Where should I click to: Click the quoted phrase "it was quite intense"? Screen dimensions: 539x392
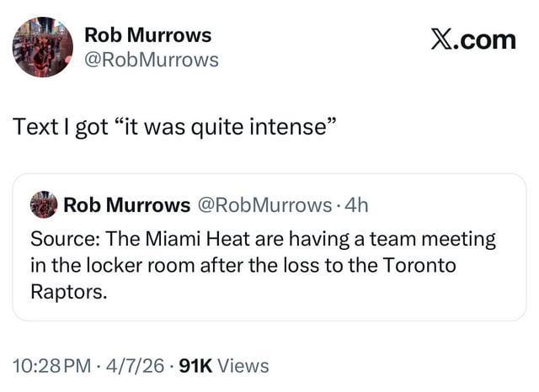click(x=226, y=127)
